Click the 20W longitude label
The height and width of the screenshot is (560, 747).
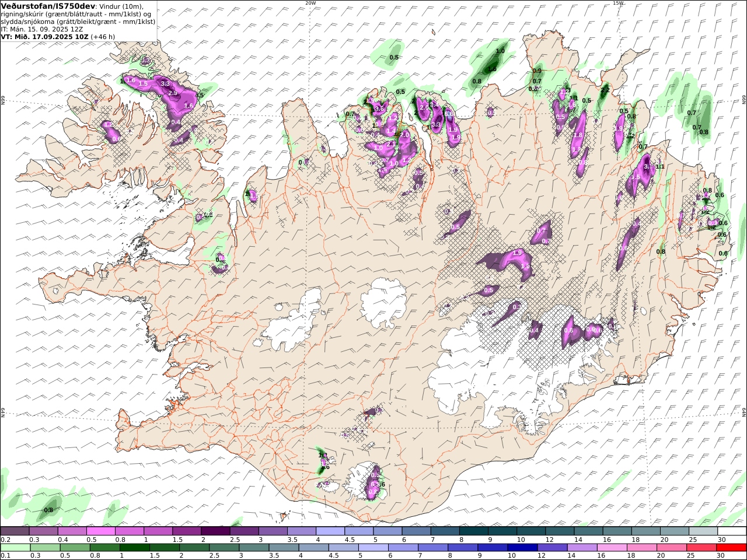(310, 3)
